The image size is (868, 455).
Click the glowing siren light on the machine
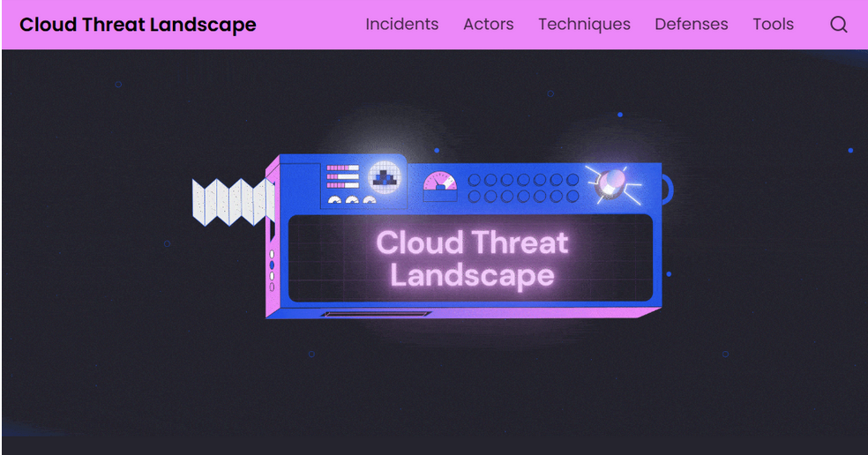click(608, 183)
